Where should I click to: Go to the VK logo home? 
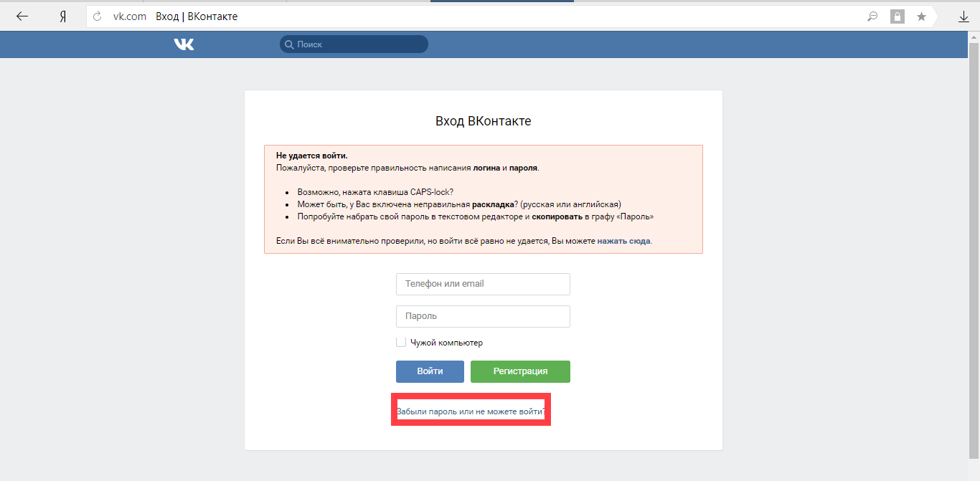point(184,44)
